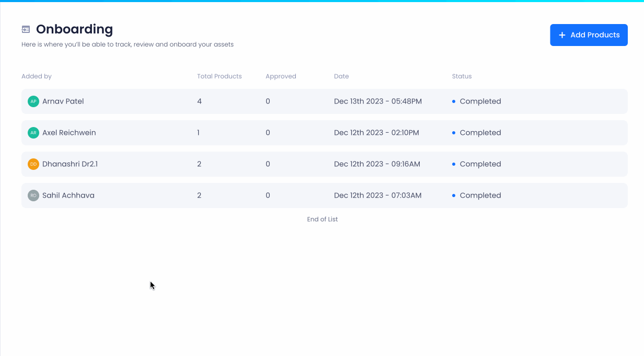Image resolution: width=644 pixels, height=356 pixels.
Task: Click date Dec 12th 2023 - 02:10PM
Action: click(x=376, y=133)
